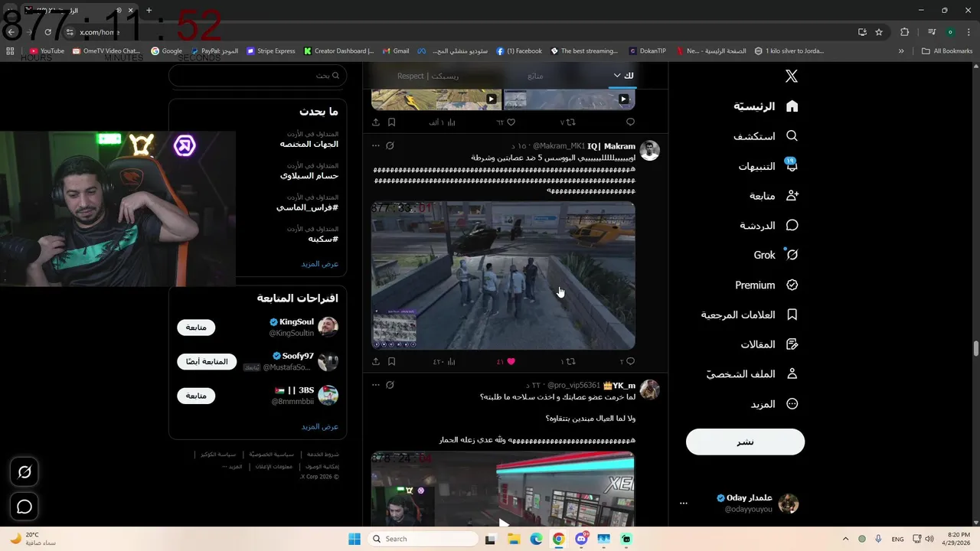Open the X logo home link
Image resolution: width=980 pixels, height=551 pixels.
pyautogui.click(x=792, y=76)
